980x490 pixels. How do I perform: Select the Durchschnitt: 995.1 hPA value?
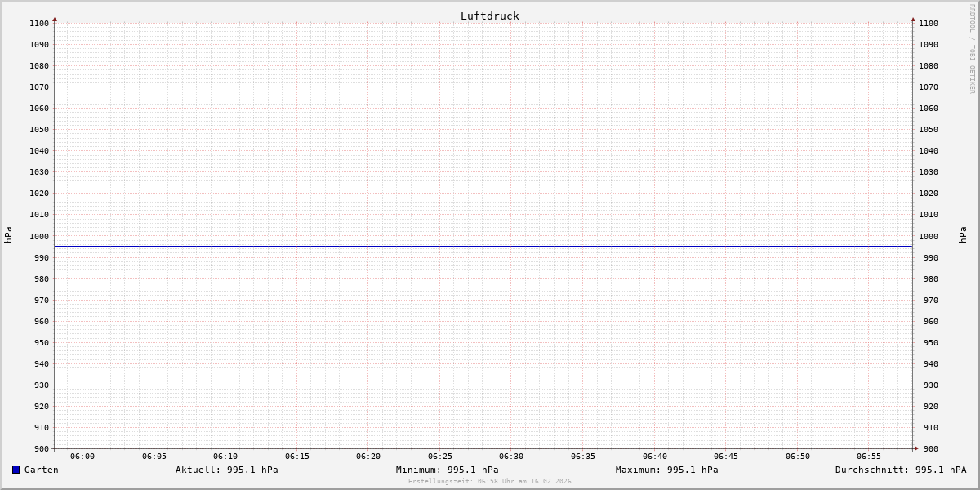coord(900,470)
